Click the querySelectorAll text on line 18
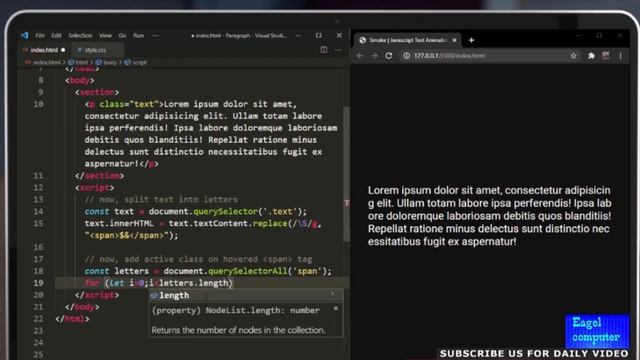This screenshot has height=360, width=640. tap(248, 271)
